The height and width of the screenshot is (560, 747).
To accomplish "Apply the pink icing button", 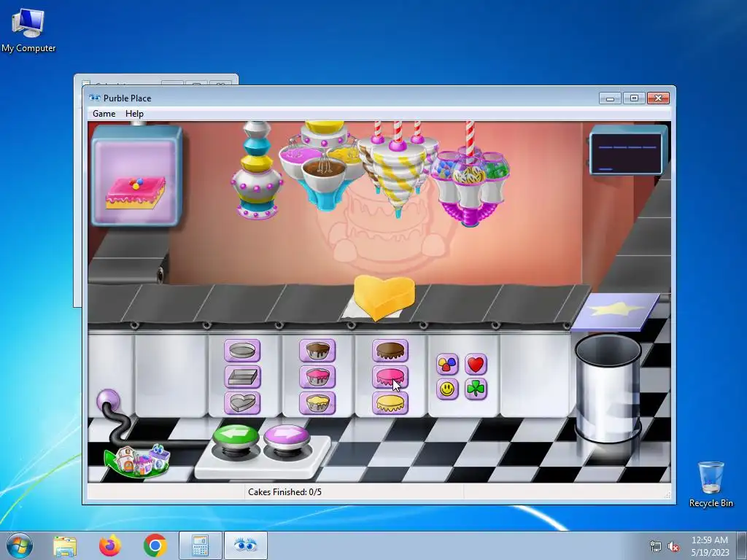I will tap(390, 377).
